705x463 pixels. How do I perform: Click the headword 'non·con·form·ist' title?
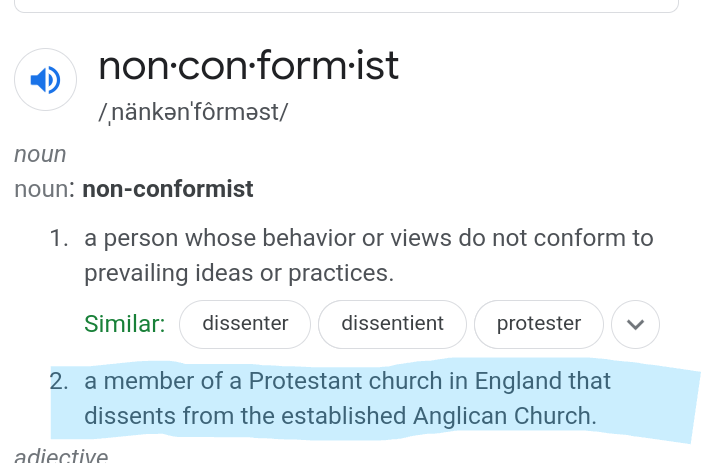pos(249,66)
